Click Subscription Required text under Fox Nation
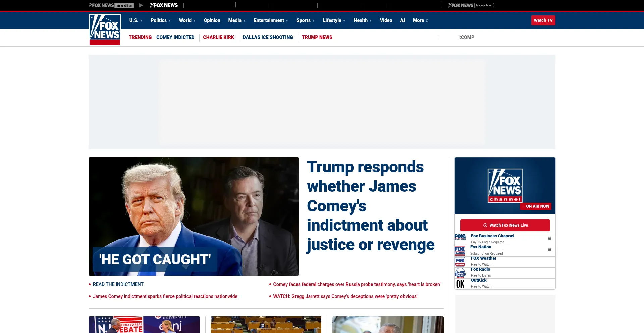This screenshot has width=644, height=333. coord(487,253)
